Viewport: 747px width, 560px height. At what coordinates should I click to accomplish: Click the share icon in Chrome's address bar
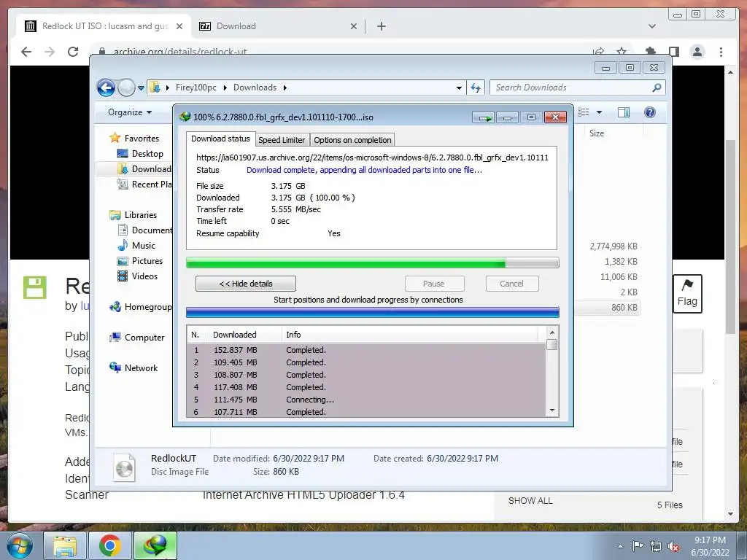pyautogui.click(x=598, y=51)
